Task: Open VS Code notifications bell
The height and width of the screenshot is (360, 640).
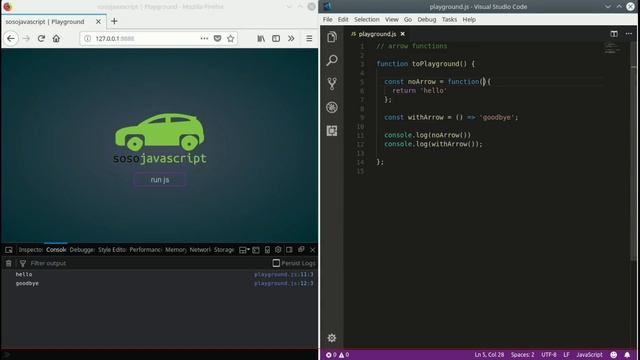Action: click(627, 355)
